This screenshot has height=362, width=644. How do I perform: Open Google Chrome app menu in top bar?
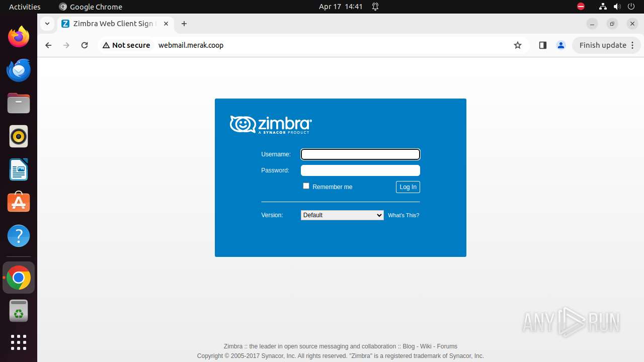click(x=91, y=7)
